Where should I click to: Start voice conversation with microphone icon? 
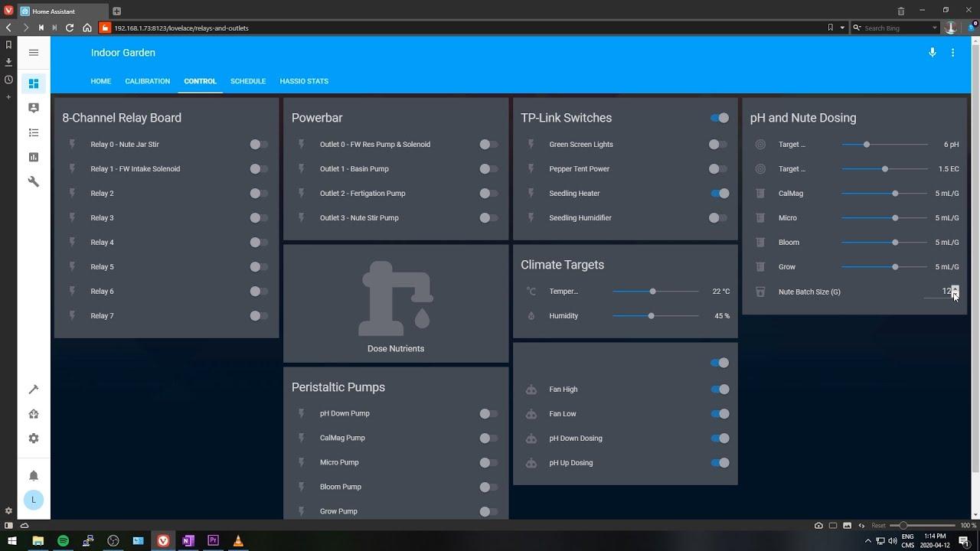(x=933, y=53)
